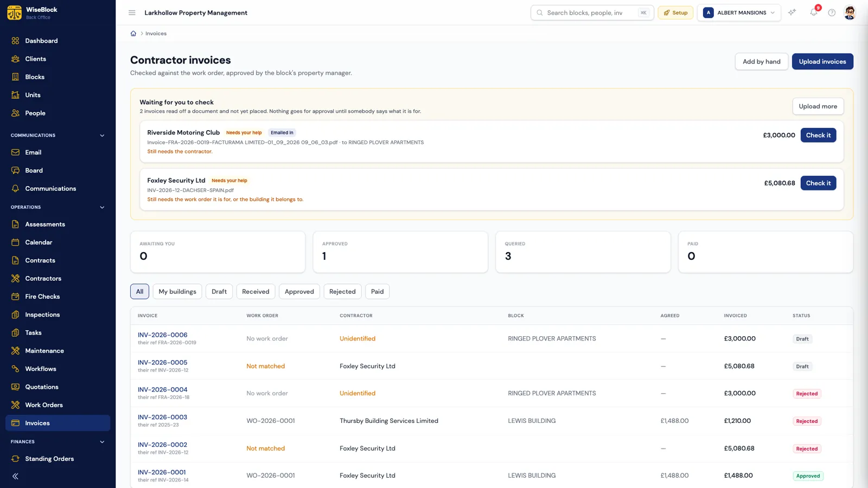Click the Add by hand button
Viewport: 868px width, 488px height.
coord(762,61)
